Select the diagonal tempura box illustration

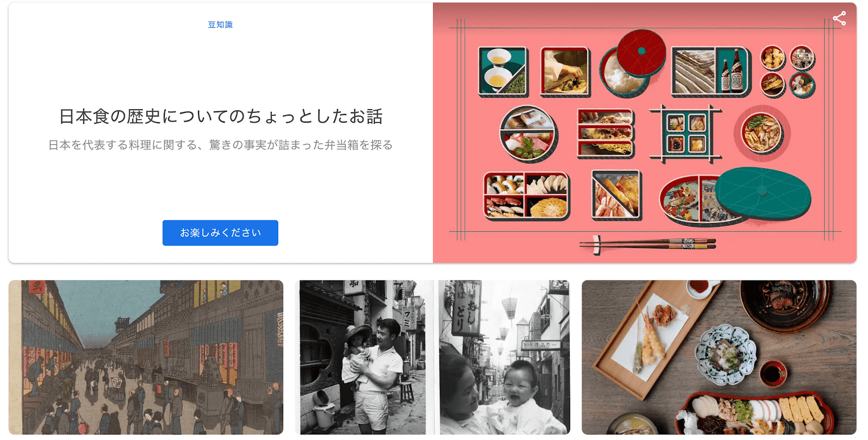(617, 195)
